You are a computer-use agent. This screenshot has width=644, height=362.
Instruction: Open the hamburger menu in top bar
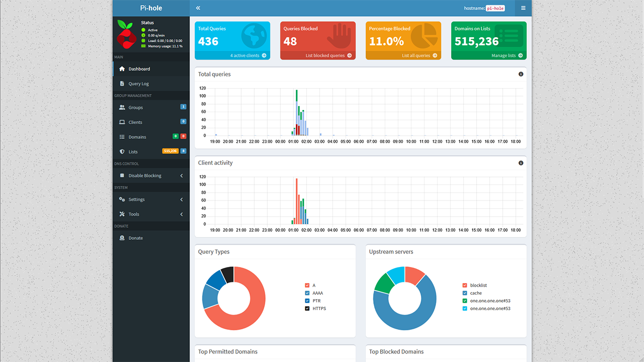click(x=523, y=8)
